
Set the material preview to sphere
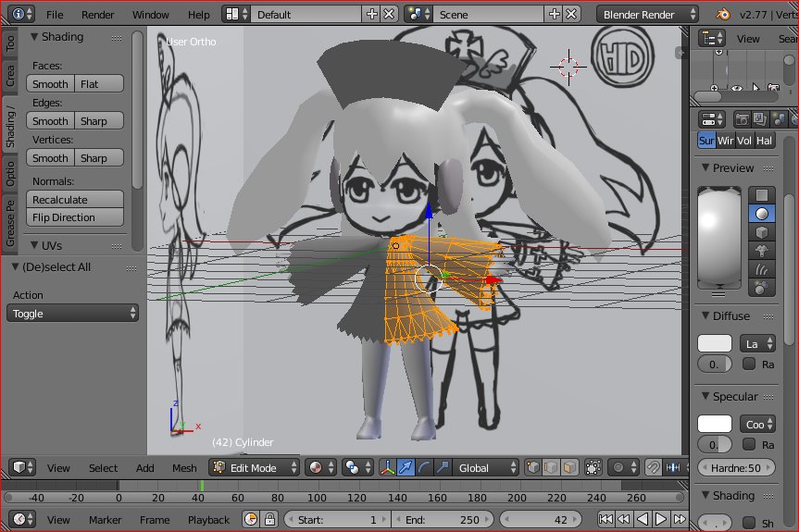point(762,214)
